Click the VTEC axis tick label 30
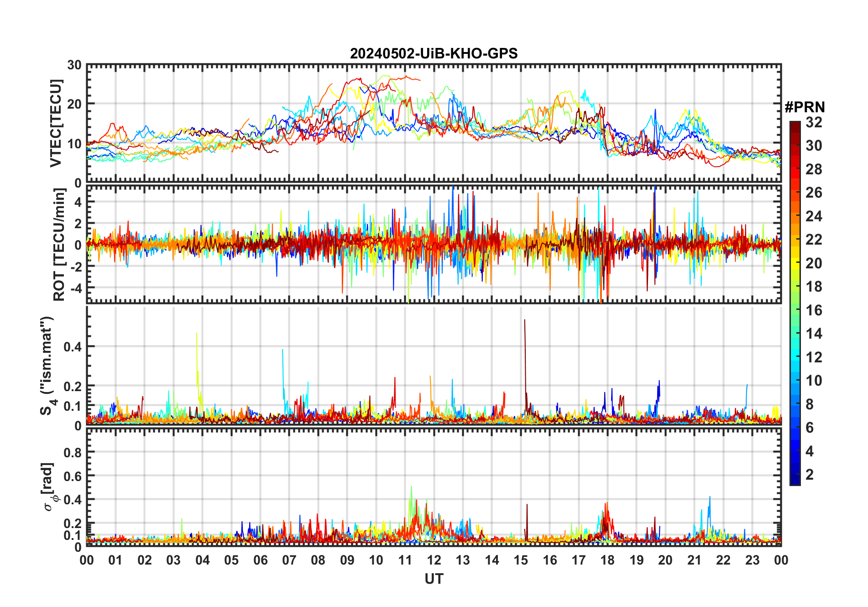The image size is (868, 607). pyautogui.click(x=74, y=65)
